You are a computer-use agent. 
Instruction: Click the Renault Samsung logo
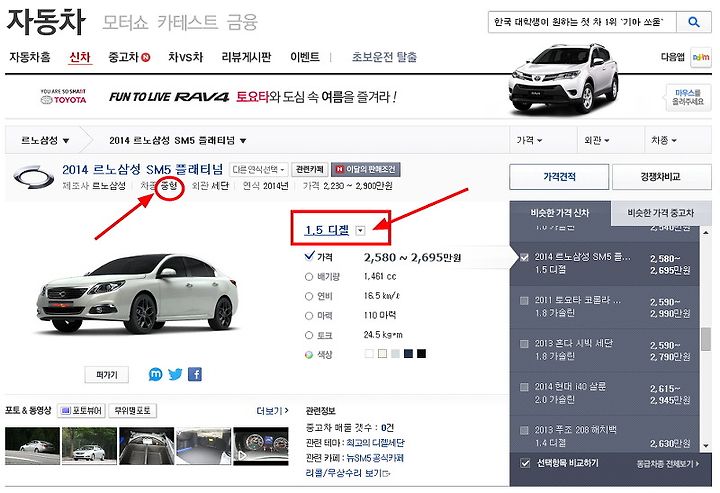34,177
